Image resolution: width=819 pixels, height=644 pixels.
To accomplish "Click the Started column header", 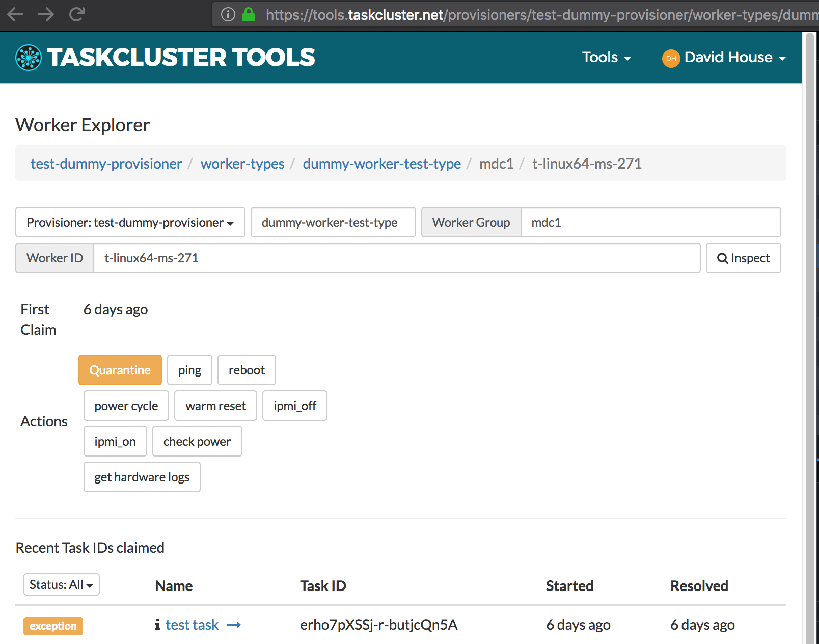I will tap(569, 586).
